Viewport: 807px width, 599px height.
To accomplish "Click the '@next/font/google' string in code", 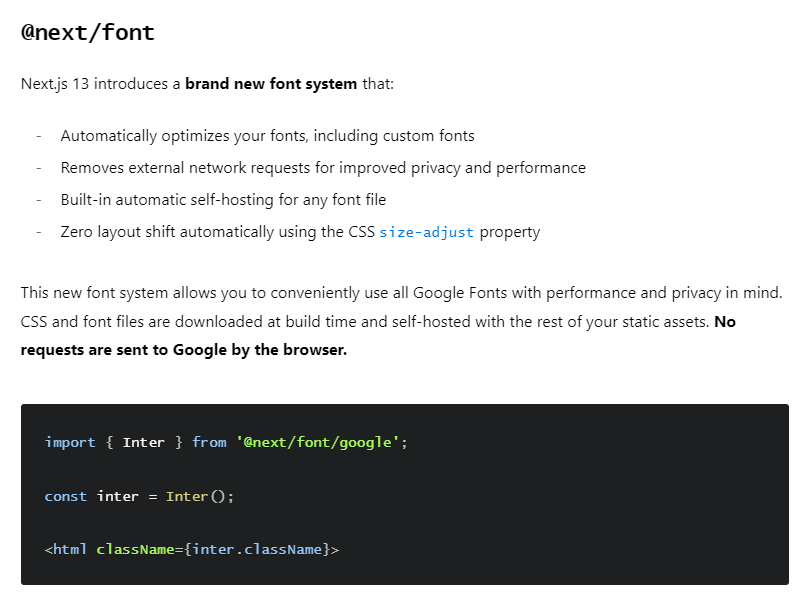I will coord(318,442).
